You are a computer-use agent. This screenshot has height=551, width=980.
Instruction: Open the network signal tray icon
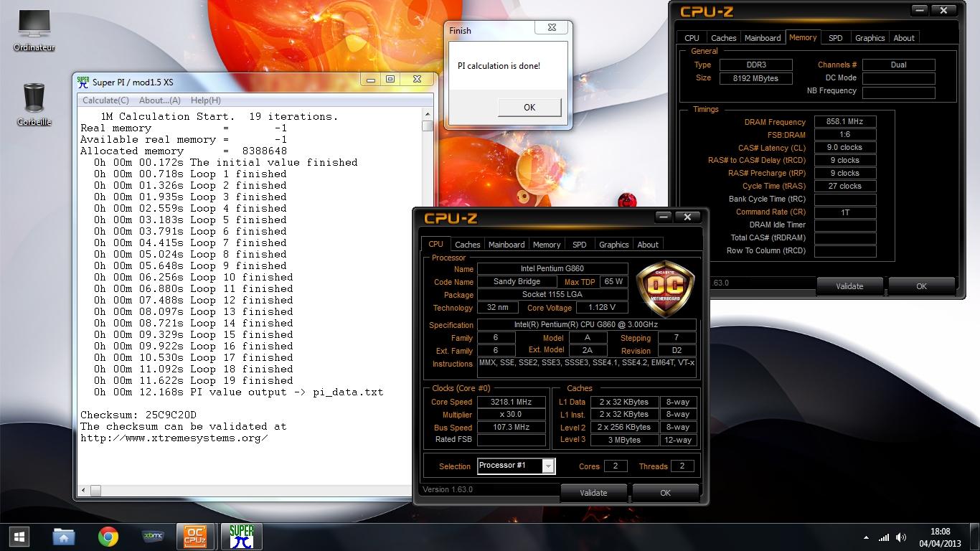884,537
